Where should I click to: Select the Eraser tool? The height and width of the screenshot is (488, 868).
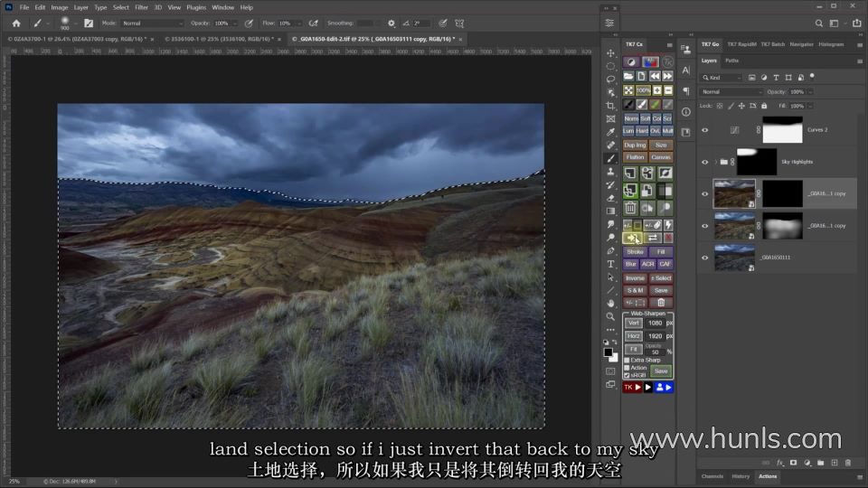tap(610, 198)
